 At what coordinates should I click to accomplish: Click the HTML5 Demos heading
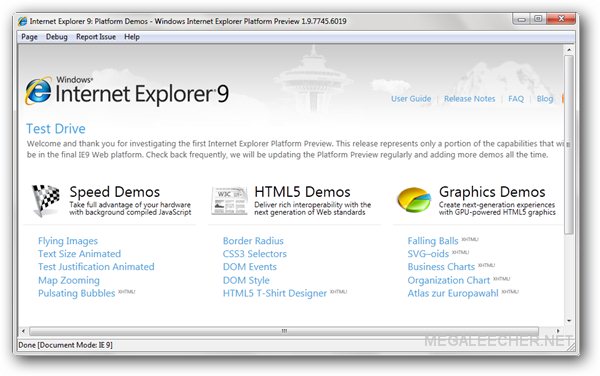tap(302, 192)
